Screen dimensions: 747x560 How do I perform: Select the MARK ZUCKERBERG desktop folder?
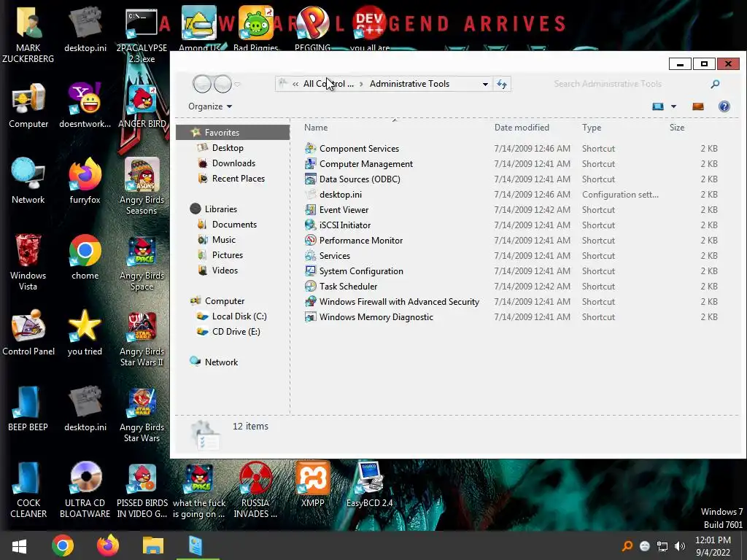pos(28,34)
